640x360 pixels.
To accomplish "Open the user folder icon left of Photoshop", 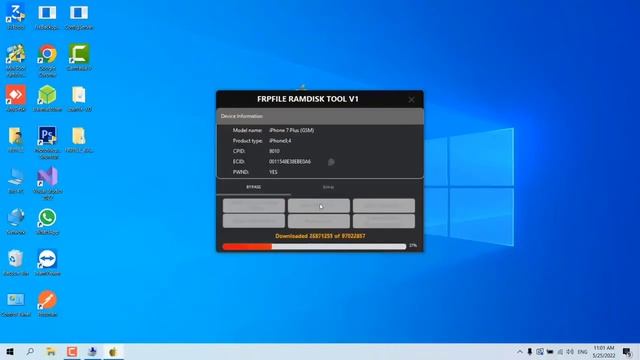I will point(16,140).
